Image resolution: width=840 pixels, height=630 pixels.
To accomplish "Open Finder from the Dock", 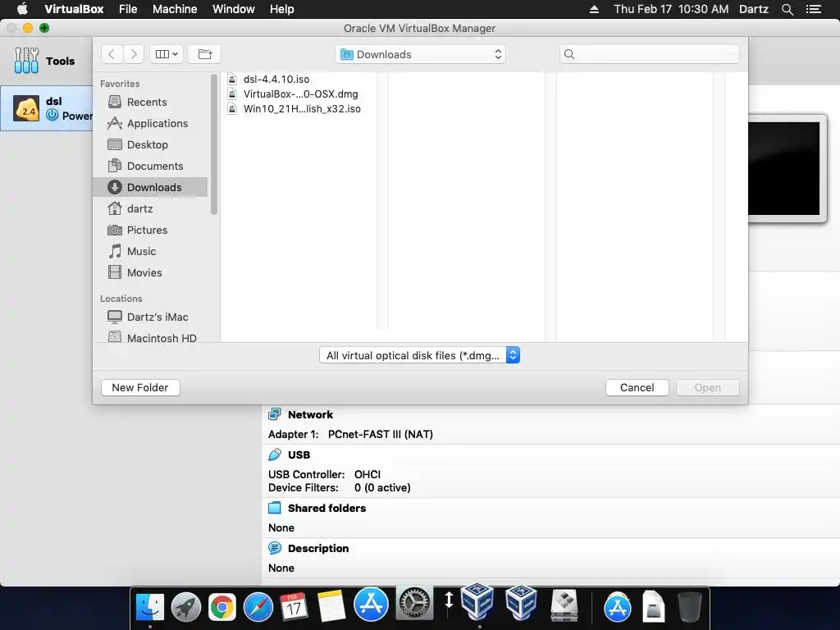I will click(150, 607).
